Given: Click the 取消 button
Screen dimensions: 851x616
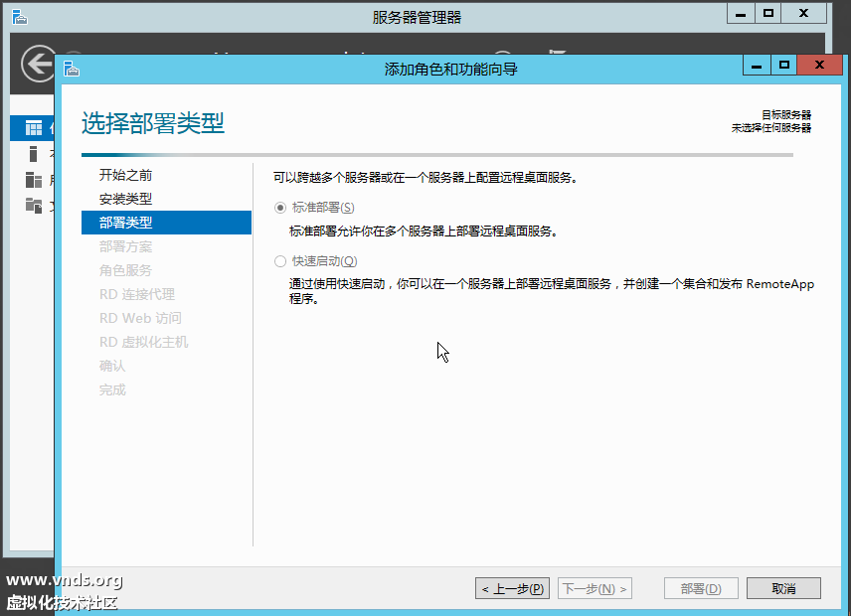Looking at the screenshot, I should click(x=783, y=588).
